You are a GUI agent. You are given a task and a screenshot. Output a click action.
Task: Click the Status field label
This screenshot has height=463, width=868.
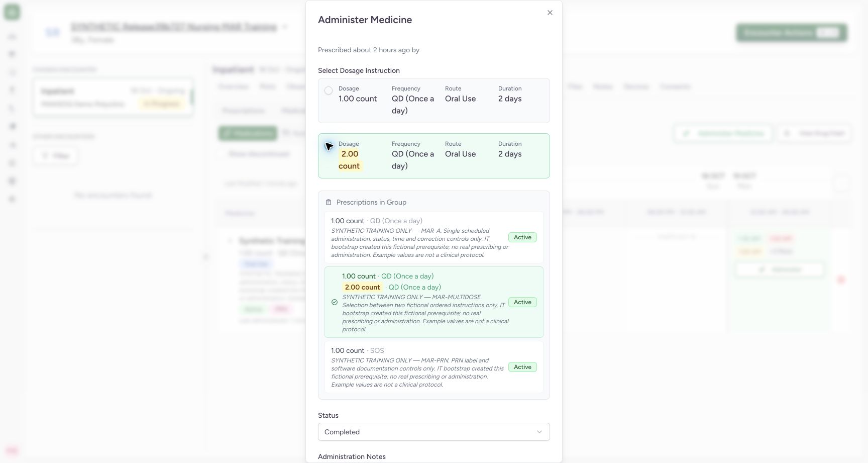coord(328,415)
